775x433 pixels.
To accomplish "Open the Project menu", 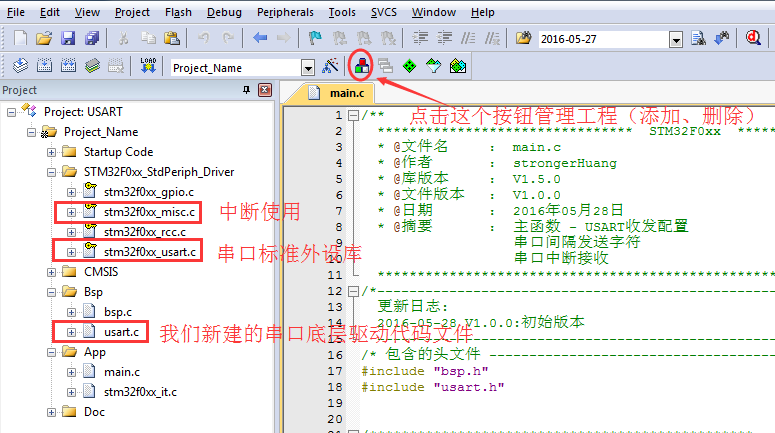I will pyautogui.click(x=132, y=12).
